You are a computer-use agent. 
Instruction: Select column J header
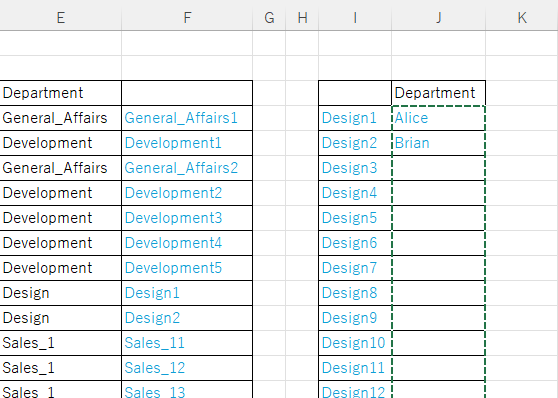click(438, 17)
